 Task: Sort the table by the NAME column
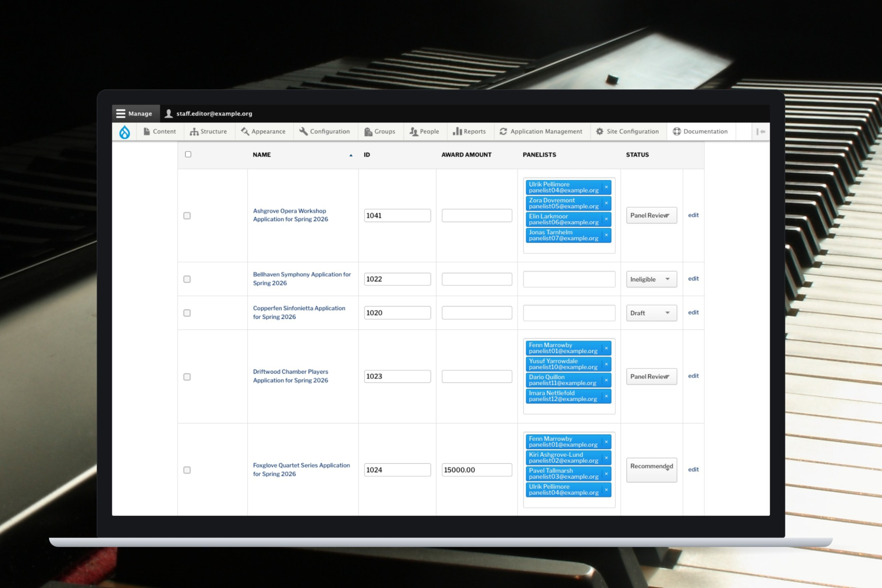coord(262,155)
